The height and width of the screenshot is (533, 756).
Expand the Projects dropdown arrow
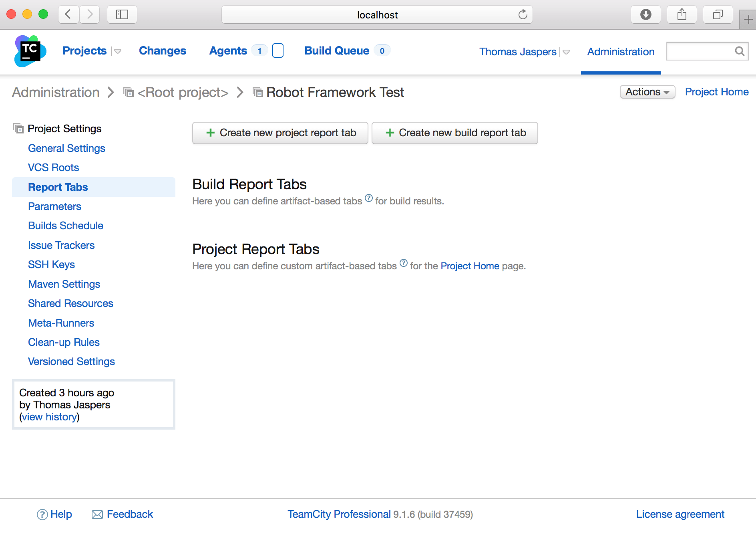[118, 51]
